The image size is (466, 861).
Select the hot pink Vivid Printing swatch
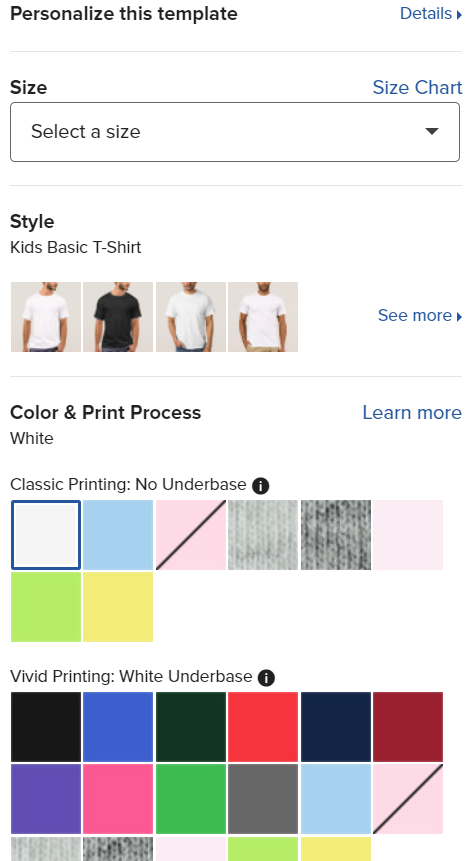point(118,799)
